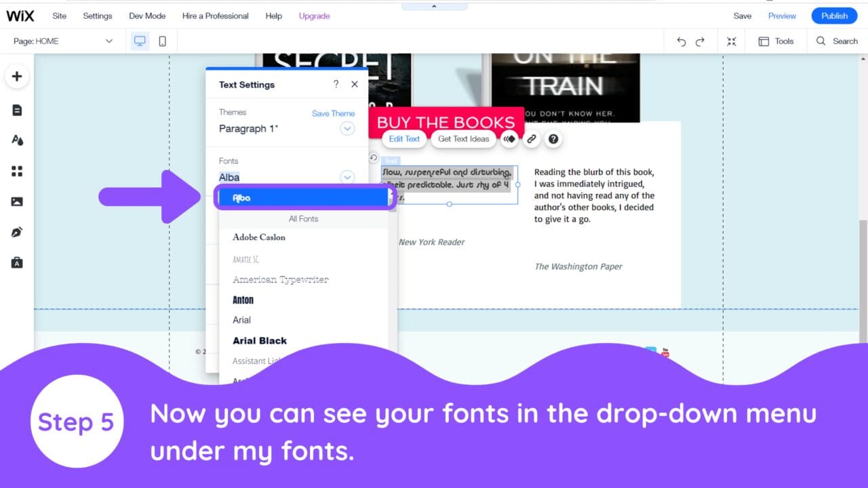Screen dimensions: 868x488
Task: Switch to desktop editor view
Action: [x=140, y=41]
